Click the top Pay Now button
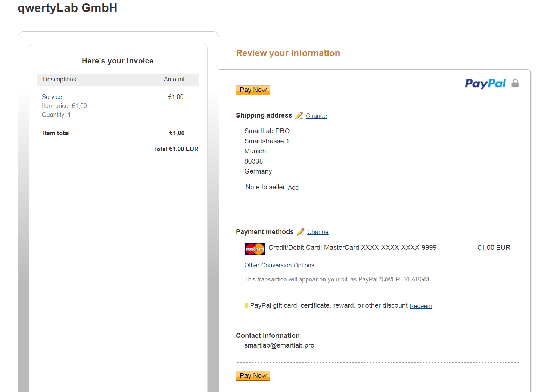Screen dimensions: 560x392 point(253,90)
